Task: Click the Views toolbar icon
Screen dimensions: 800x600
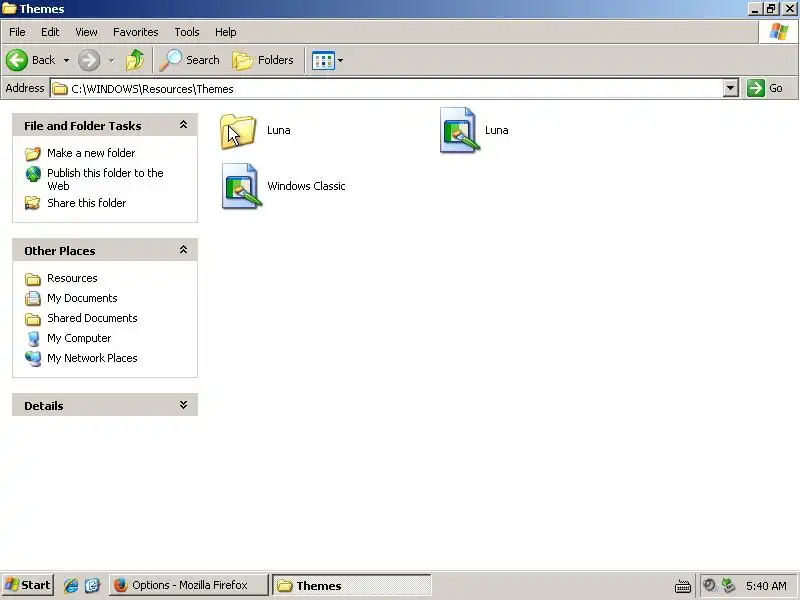Action: (323, 61)
